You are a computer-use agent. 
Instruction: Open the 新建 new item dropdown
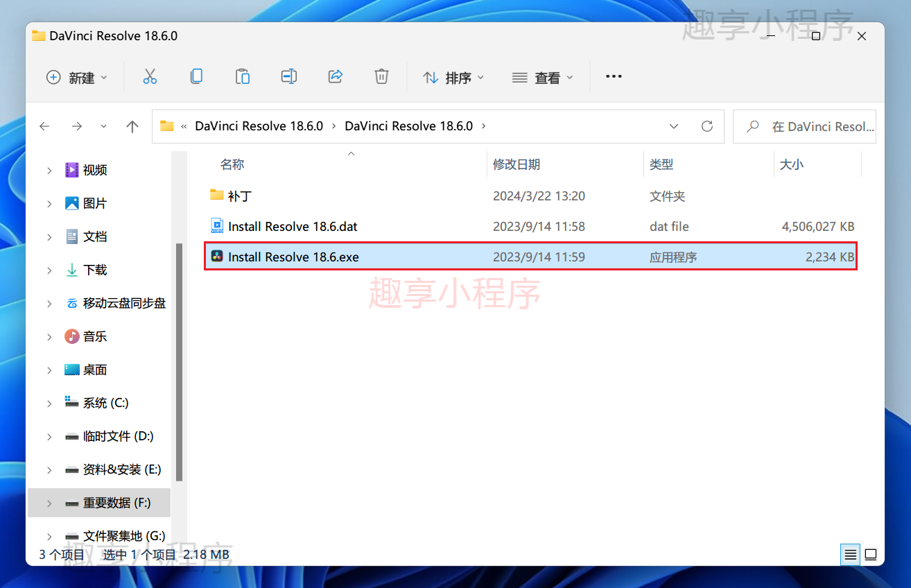click(x=76, y=77)
